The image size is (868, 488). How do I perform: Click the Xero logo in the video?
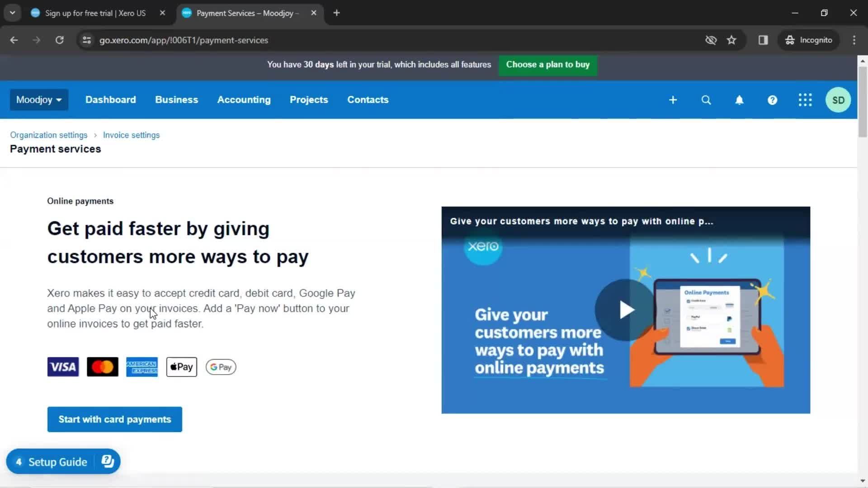(x=483, y=246)
